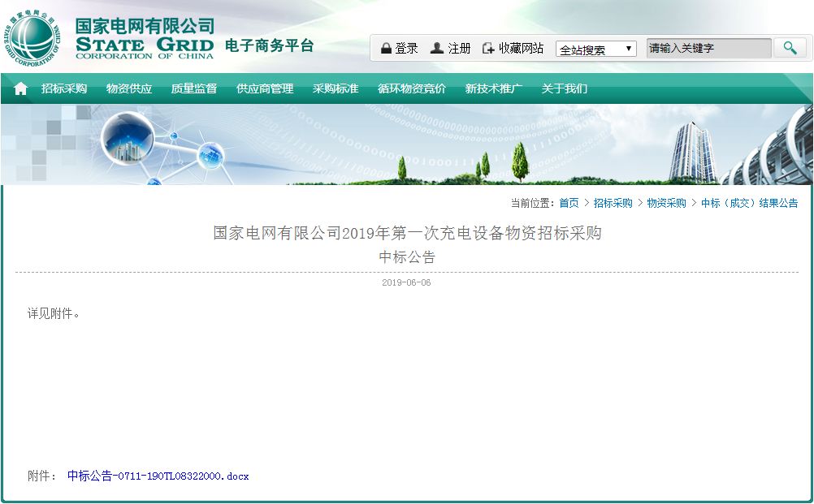
Task: Select 质量监督 in the navigation bar
Action: click(x=194, y=88)
